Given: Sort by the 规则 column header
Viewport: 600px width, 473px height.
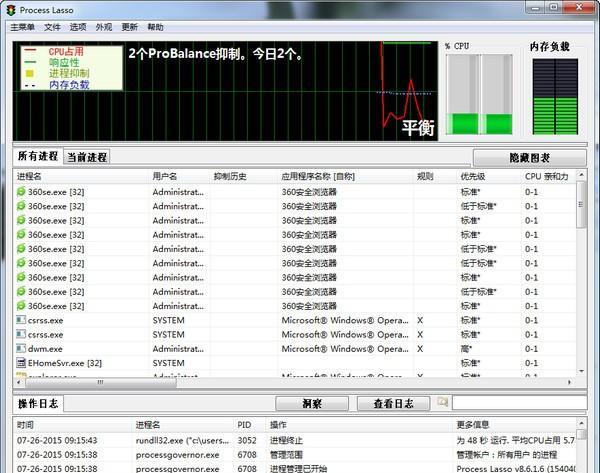Looking at the screenshot, I should [425, 176].
